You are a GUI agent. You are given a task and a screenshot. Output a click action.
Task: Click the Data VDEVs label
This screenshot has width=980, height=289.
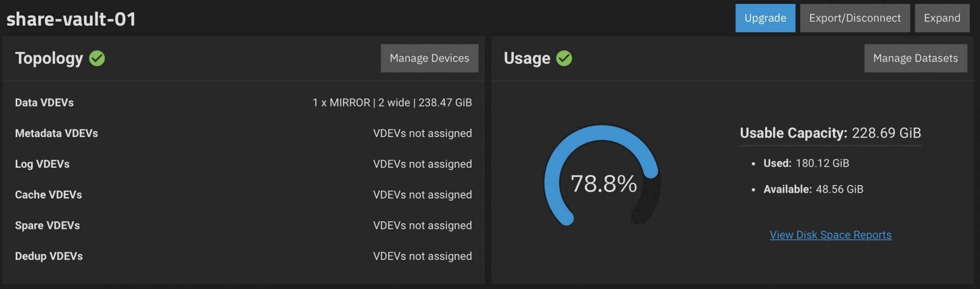click(x=44, y=102)
